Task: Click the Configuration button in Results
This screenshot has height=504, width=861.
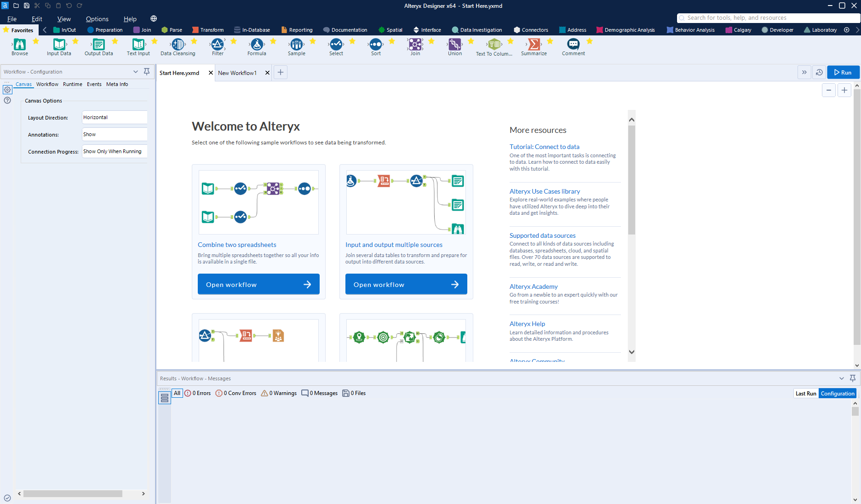Action: pos(837,393)
